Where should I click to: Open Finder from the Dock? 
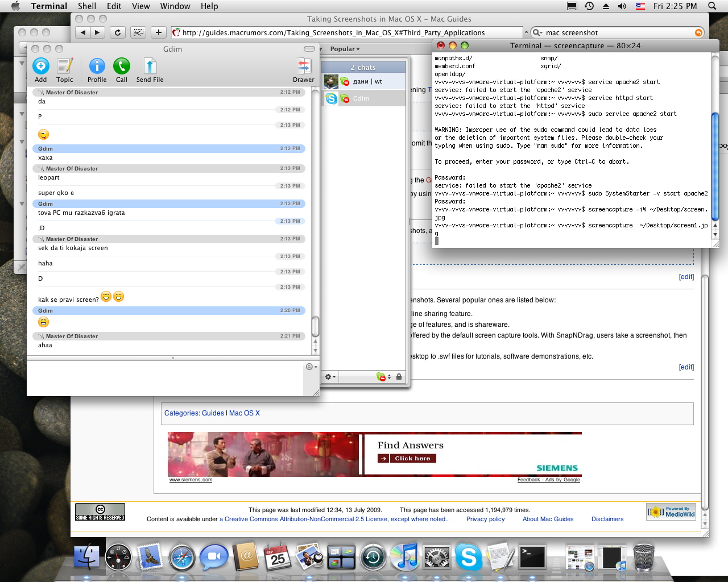click(86, 557)
